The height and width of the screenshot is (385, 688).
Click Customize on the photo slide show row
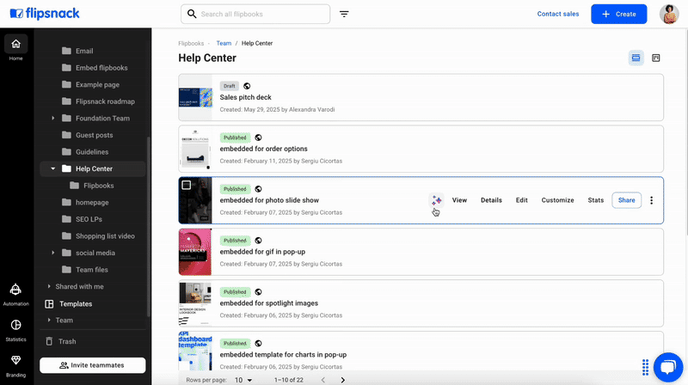[557, 200]
